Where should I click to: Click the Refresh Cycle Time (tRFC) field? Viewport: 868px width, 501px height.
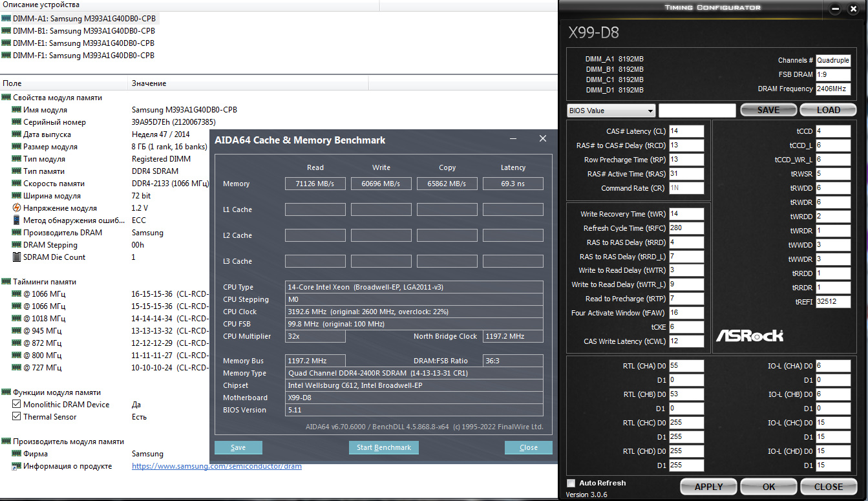click(686, 228)
